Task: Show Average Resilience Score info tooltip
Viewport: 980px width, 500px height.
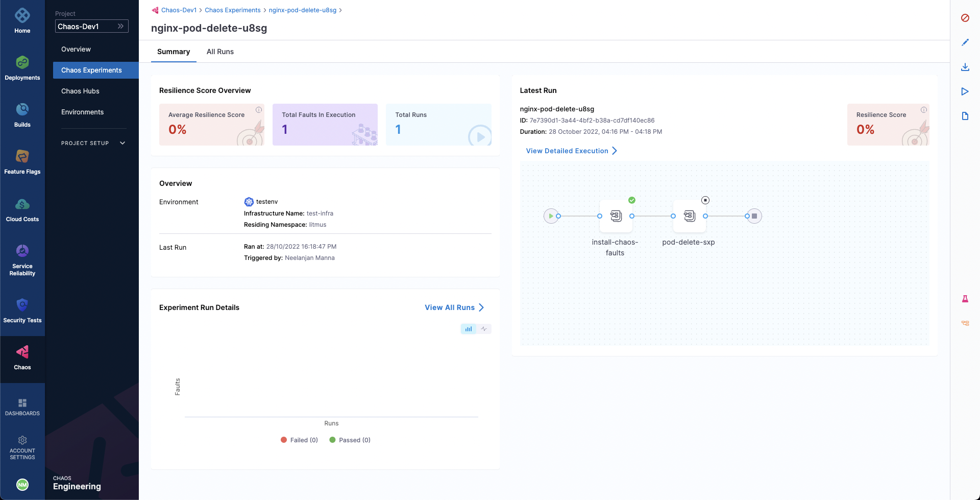Action: click(259, 110)
